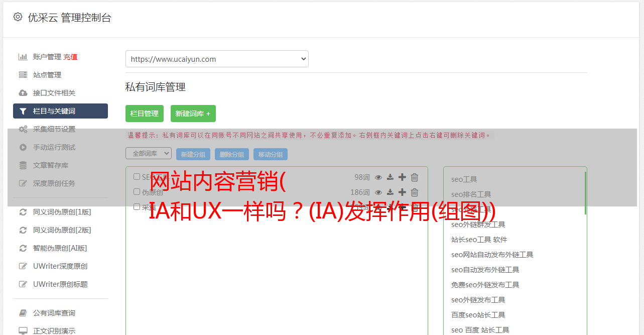The image size is (644, 335).
Task: Click the gears icon for 采集细节设置
Action: (23, 129)
